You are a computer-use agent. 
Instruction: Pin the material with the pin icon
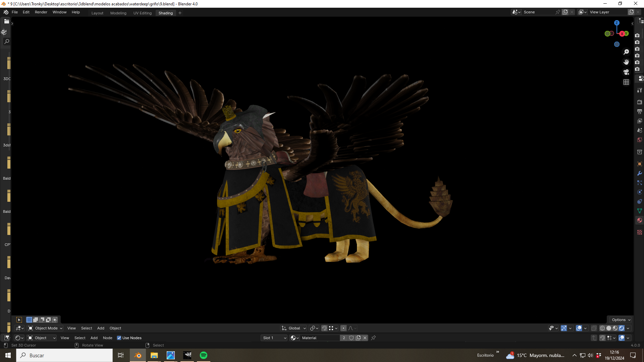tap(373, 338)
